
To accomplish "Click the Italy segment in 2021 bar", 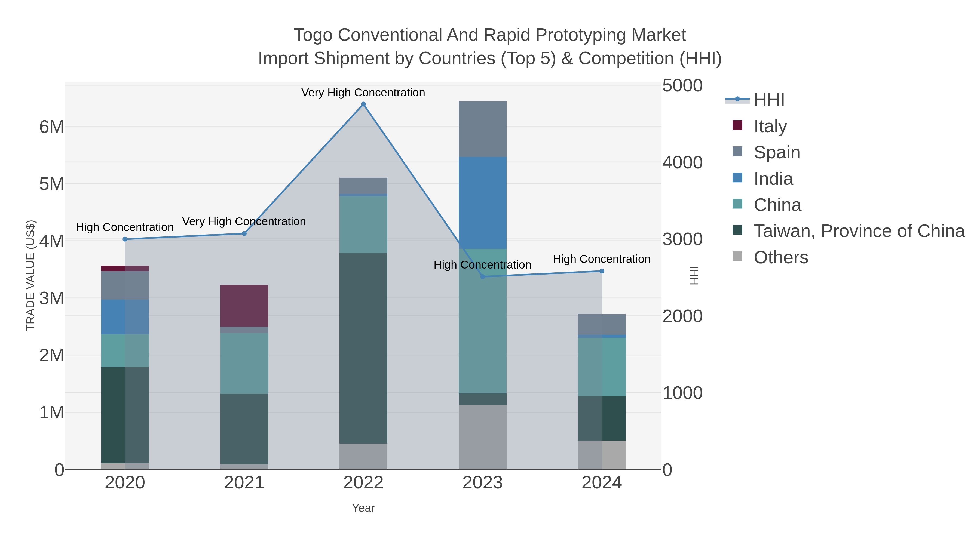I will coord(244,306).
